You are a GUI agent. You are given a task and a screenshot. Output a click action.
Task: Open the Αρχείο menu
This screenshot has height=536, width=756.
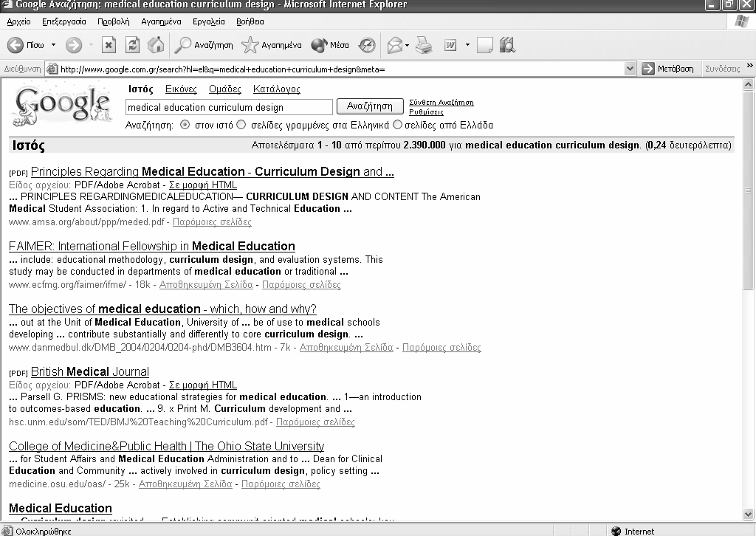(18, 21)
